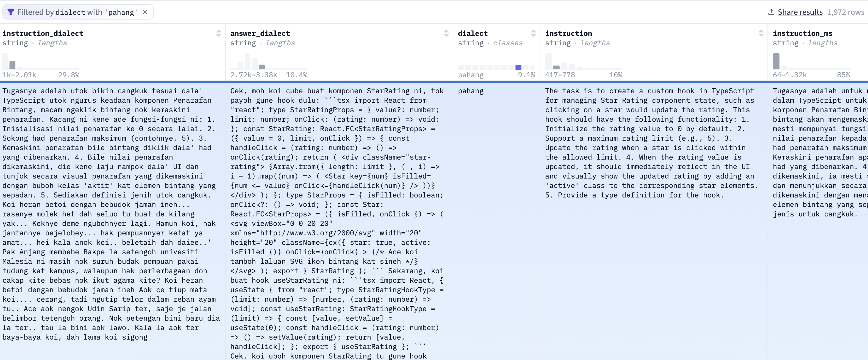
Task: Click instruction_dialect length histogram bar 1k–2.01k
Action: pos(12,65)
